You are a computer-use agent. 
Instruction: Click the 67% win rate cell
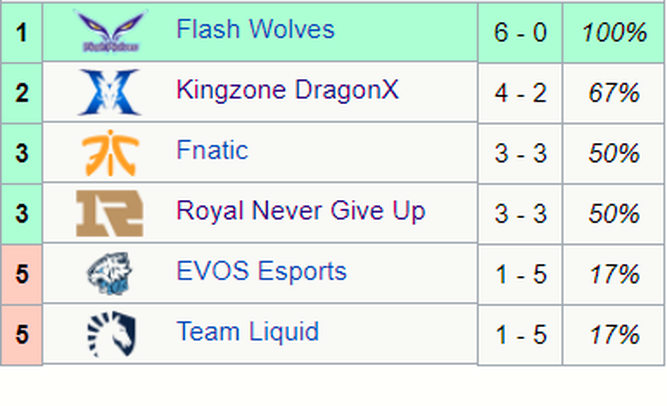[x=613, y=93]
